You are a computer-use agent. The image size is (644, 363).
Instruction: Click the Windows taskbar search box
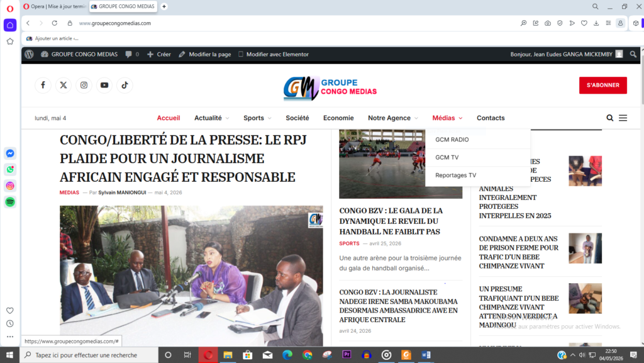(89, 355)
